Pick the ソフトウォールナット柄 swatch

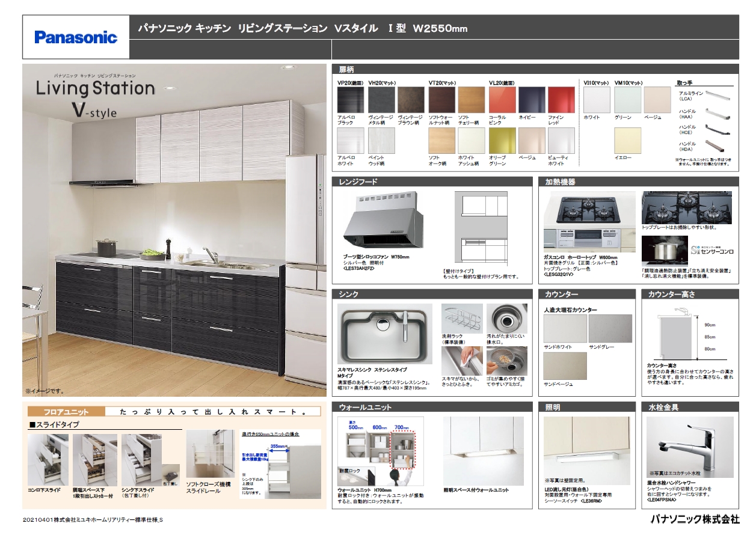click(x=441, y=100)
